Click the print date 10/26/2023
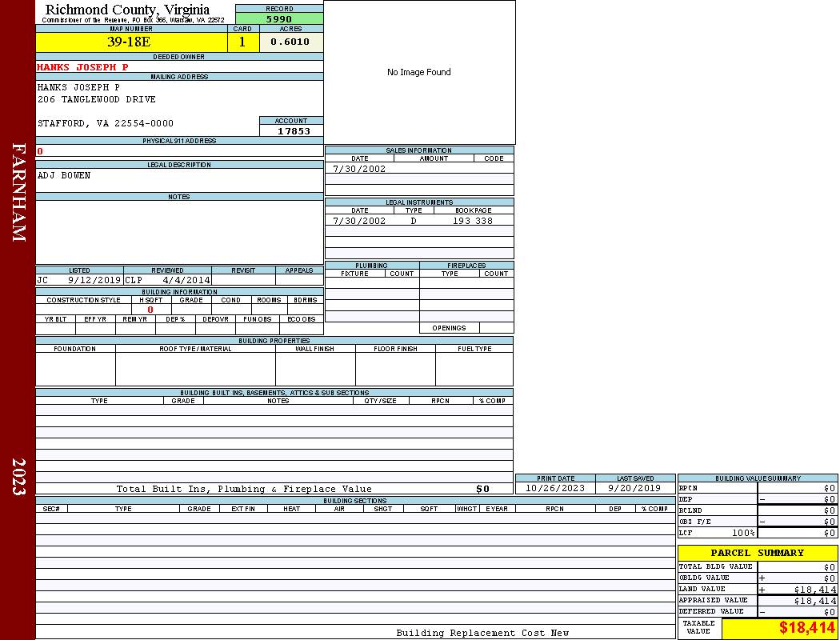 pyautogui.click(x=554, y=488)
